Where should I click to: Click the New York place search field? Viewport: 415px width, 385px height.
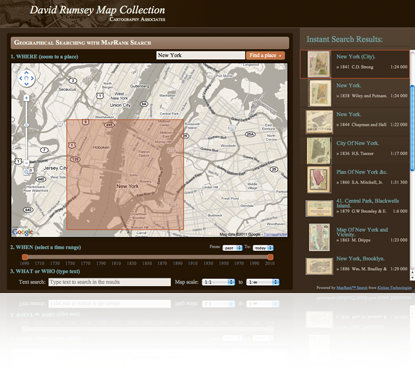coord(201,55)
